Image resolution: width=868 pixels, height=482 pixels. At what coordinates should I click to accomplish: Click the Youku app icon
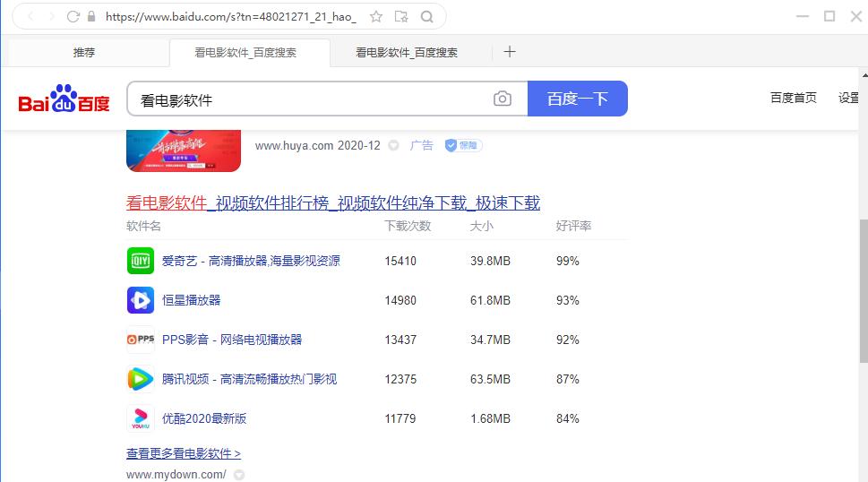coord(141,418)
